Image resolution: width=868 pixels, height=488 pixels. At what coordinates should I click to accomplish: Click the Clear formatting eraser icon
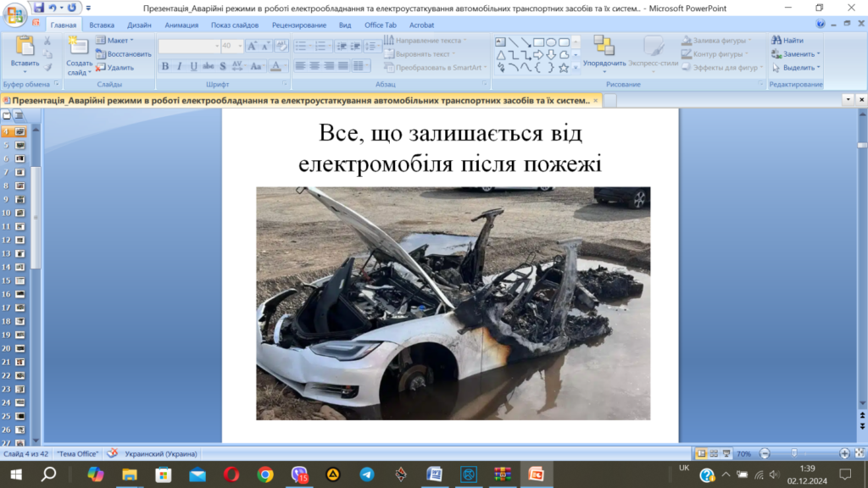281,47
